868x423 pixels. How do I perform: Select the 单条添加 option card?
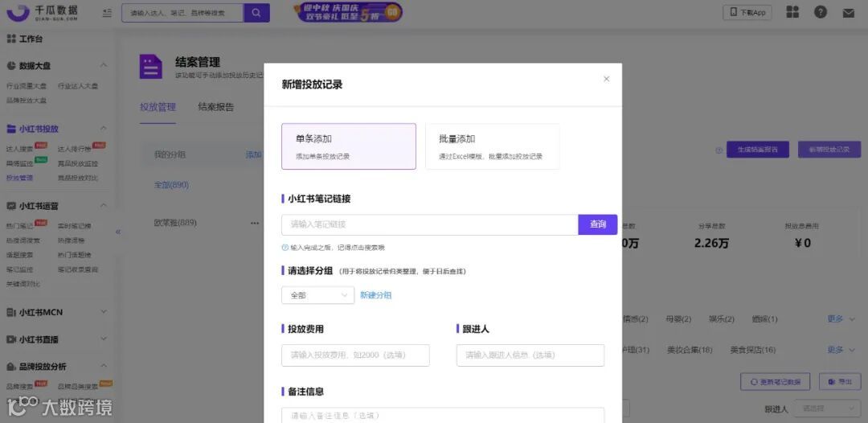point(349,146)
